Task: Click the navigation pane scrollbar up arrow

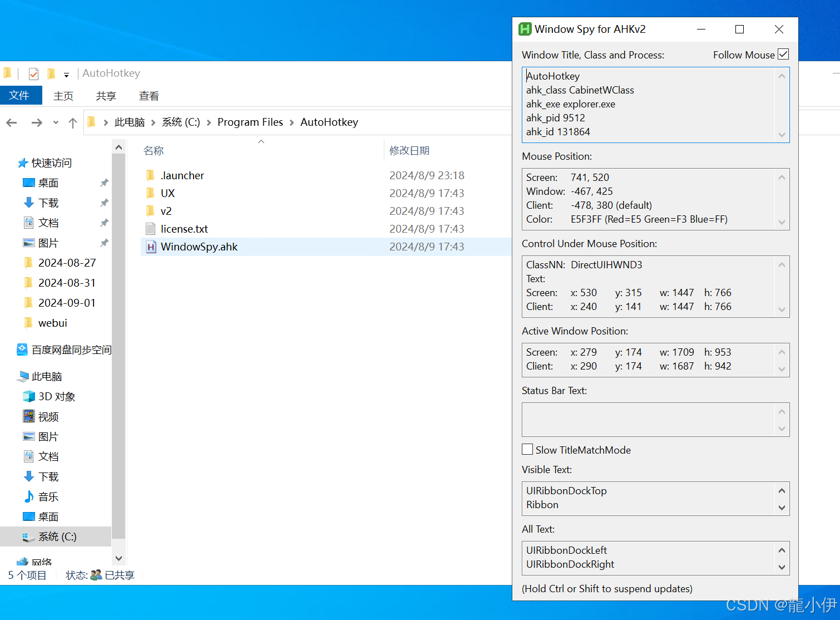Action: tap(118, 147)
